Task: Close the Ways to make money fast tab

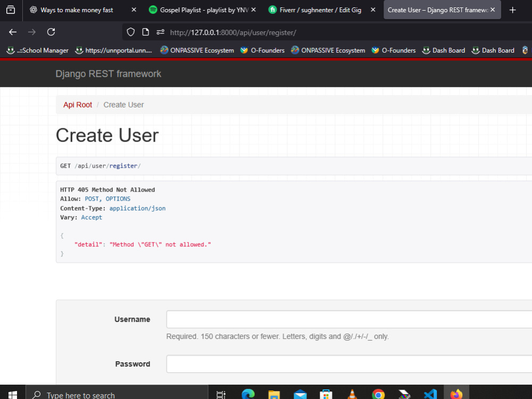Action: tap(134, 10)
